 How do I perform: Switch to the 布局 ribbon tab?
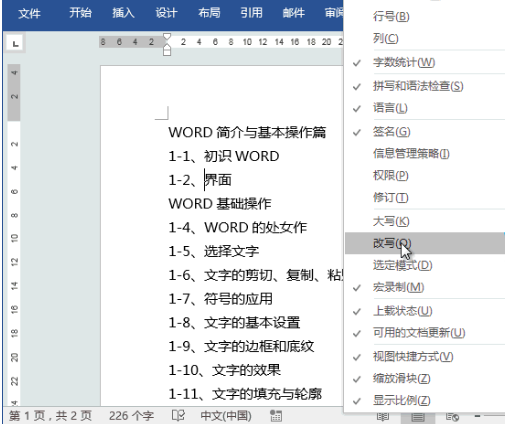click(209, 13)
